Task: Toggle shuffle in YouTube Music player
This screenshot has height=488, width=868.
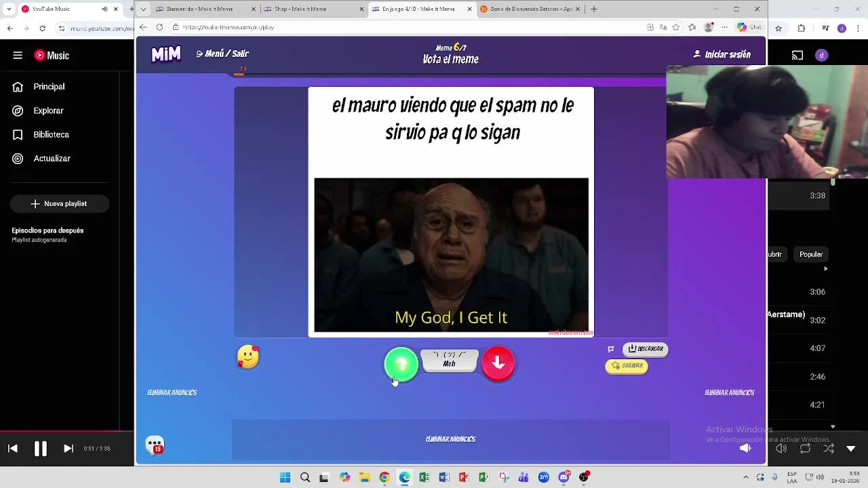Action: point(829,449)
